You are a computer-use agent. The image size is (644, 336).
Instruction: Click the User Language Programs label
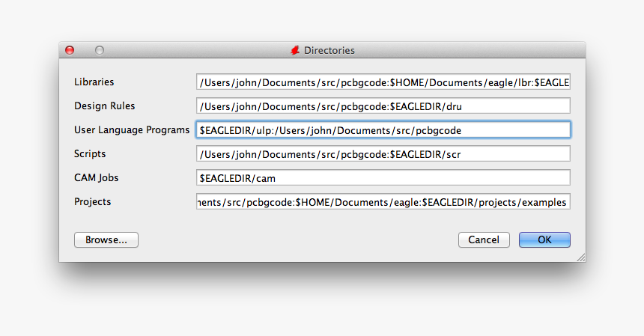point(132,129)
